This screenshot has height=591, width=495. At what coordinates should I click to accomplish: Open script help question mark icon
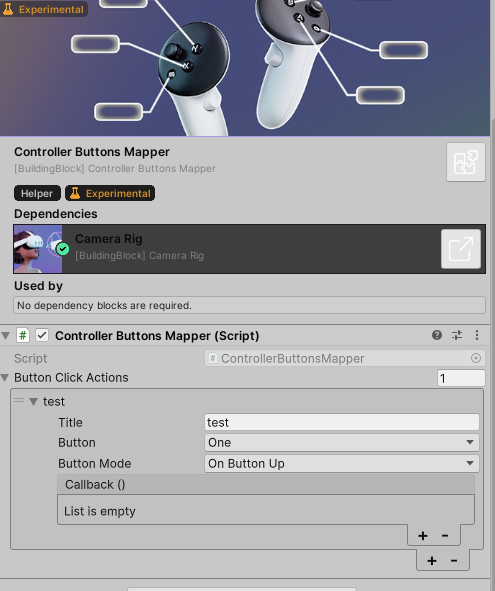coord(437,335)
